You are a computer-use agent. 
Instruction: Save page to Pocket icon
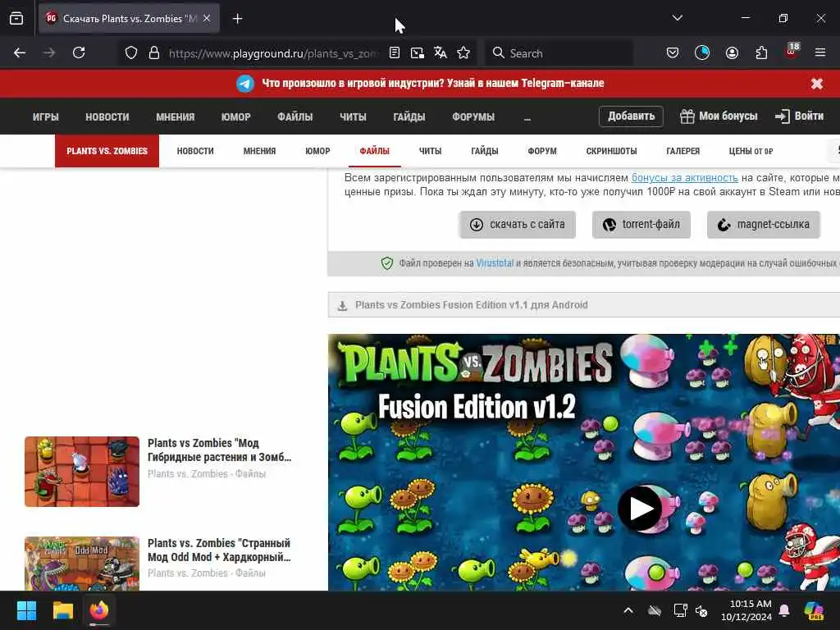(x=673, y=53)
